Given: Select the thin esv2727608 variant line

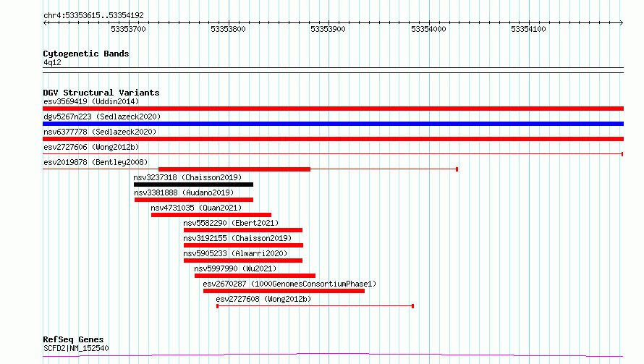Looking at the screenshot, I should point(315,306).
